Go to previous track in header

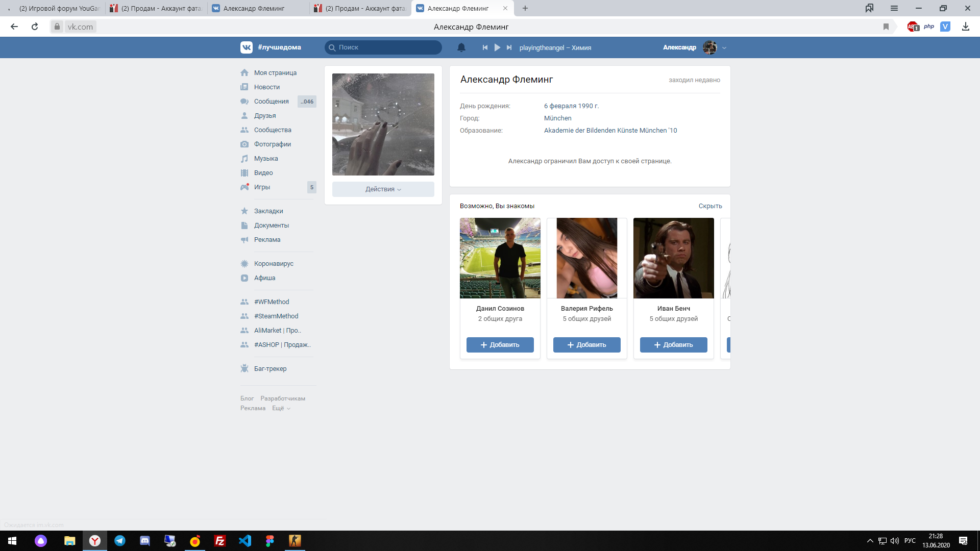tap(485, 47)
